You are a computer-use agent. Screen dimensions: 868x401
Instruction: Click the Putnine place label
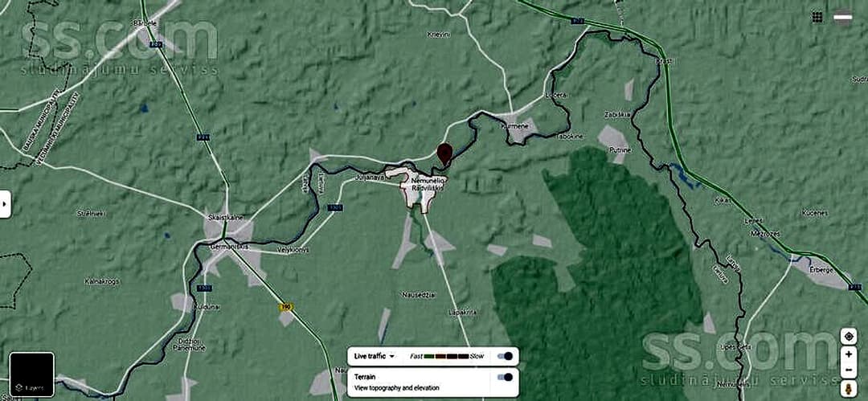[x=620, y=150]
